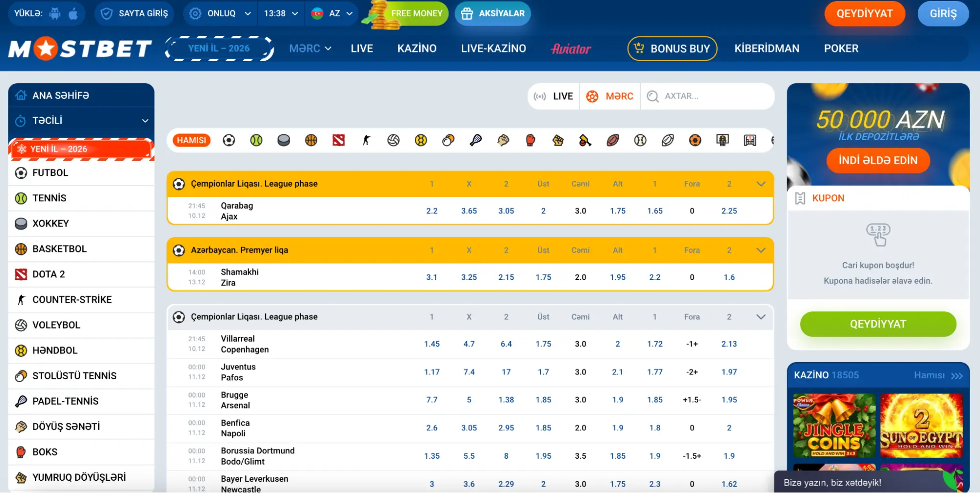Viewport: 980px width, 493px height.
Task: Download the iOS app via Apple icon
Action: tap(73, 13)
